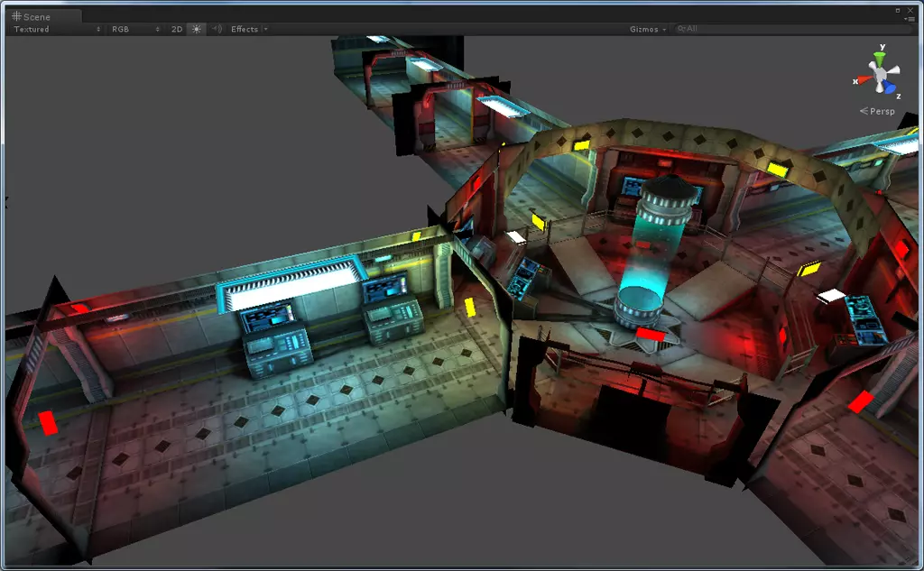Image resolution: width=924 pixels, height=571 pixels.
Task: Expand the Effects dropdown arrow
Action: pyautogui.click(x=265, y=29)
